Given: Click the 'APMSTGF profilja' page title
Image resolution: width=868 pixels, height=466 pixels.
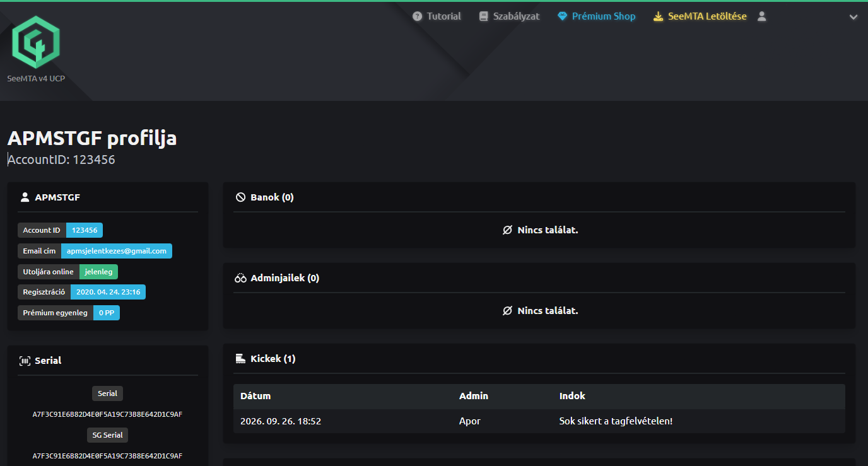Looking at the screenshot, I should (92, 138).
